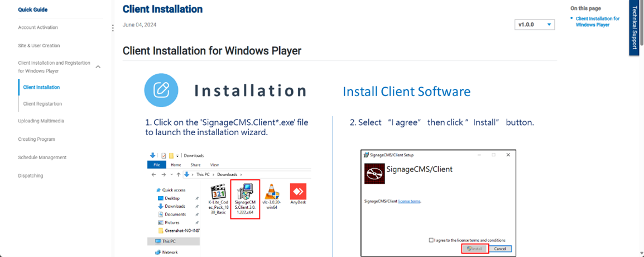Open Uploading Multimedia in sidebar

pyautogui.click(x=41, y=121)
